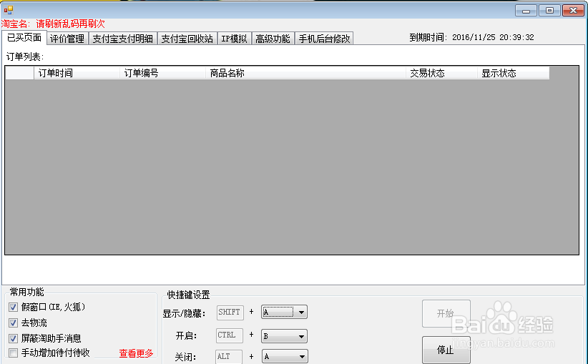Click the CTRL modifier field
The image size is (588, 364).
click(230, 335)
